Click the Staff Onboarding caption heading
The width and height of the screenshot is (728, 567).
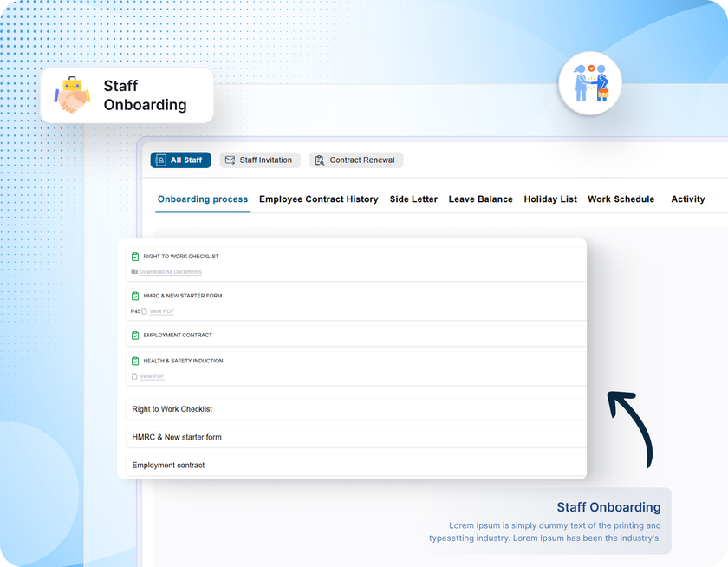click(x=608, y=507)
